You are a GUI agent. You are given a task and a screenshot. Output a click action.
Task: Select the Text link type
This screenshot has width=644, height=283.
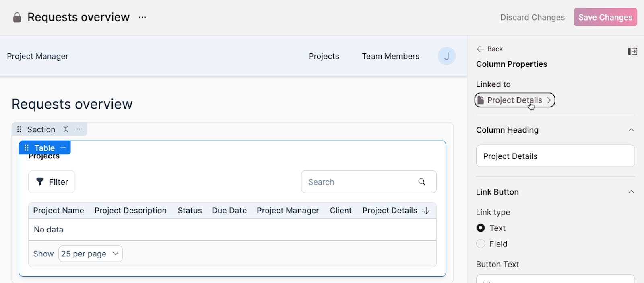(481, 228)
